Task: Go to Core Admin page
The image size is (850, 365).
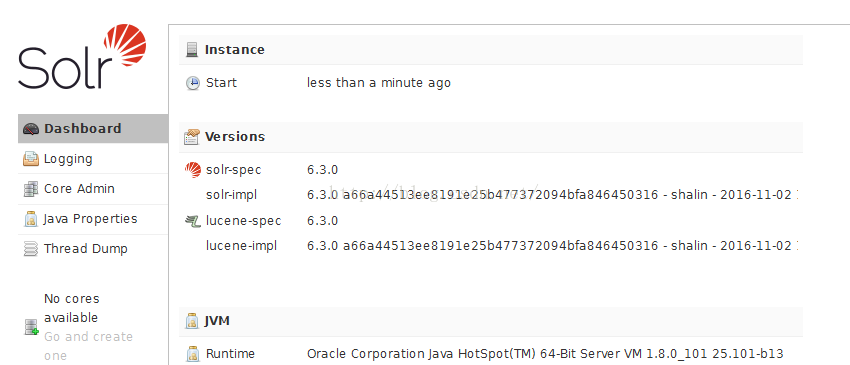Action: tap(93, 189)
